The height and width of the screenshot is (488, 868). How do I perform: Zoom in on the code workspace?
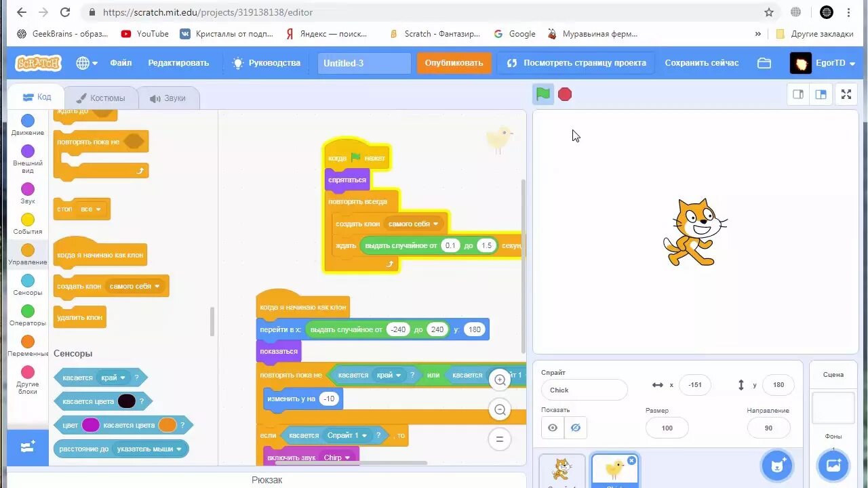coord(500,380)
